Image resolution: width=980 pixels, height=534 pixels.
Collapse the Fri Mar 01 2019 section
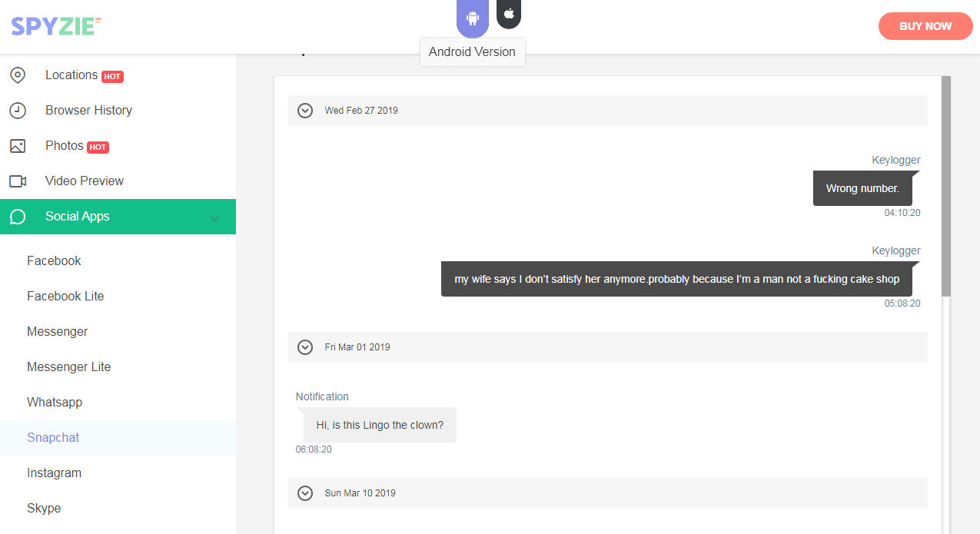click(305, 347)
